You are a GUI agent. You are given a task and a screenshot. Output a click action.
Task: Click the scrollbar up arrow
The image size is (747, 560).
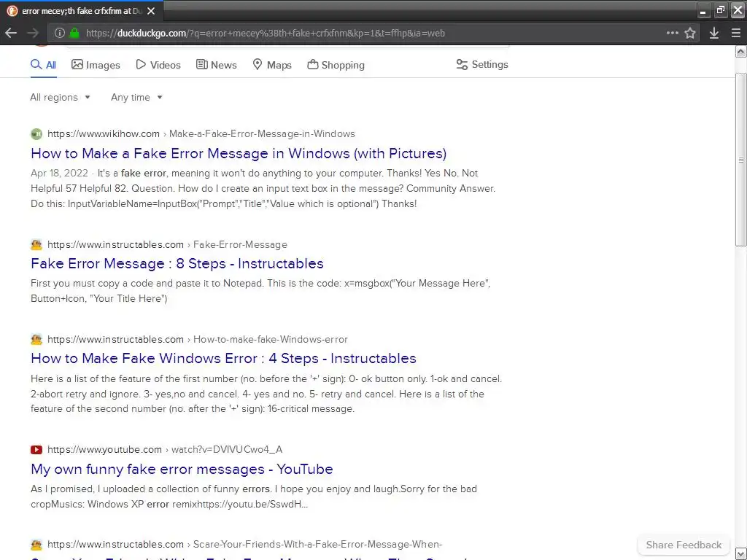tap(741, 52)
